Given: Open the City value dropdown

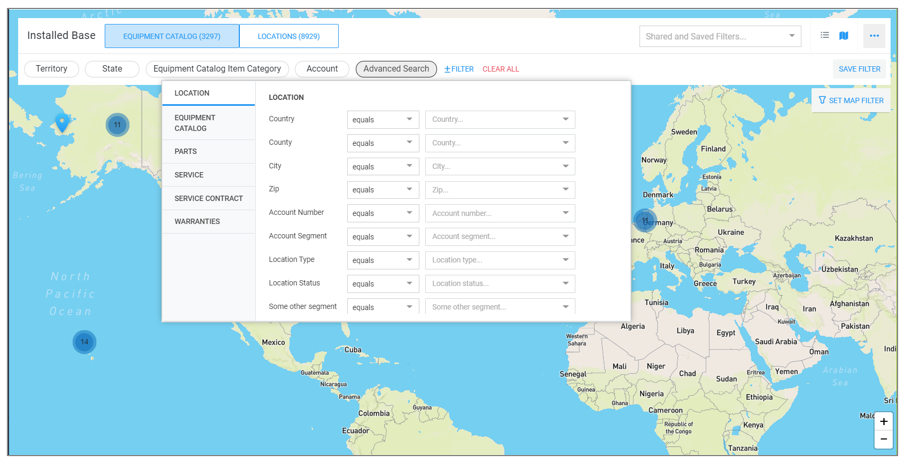Looking at the screenshot, I should coord(500,166).
